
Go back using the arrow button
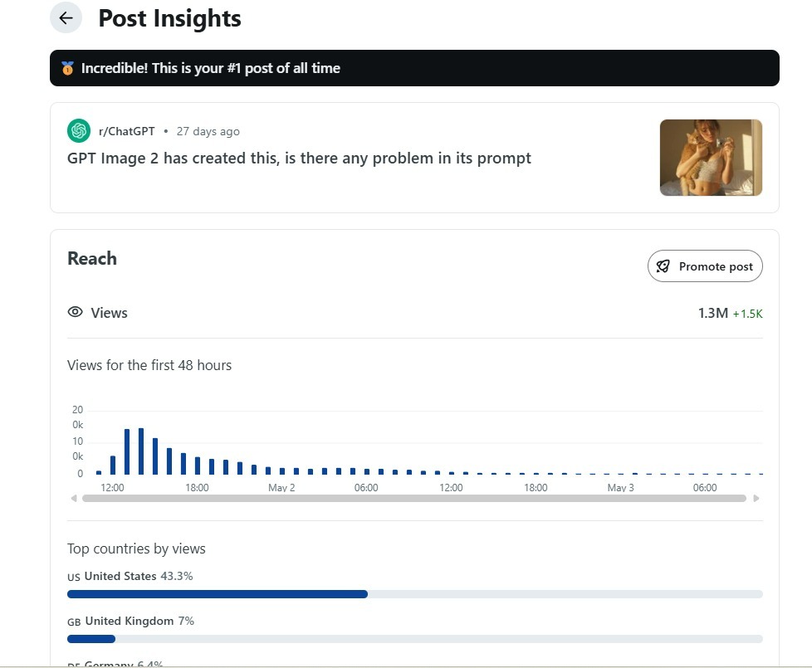[x=66, y=18]
